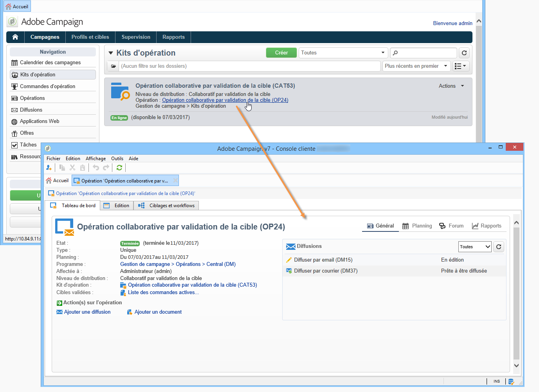Click the CAT53 kit folder-search icon
This screenshot has height=392, width=539.
pos(120,91)
